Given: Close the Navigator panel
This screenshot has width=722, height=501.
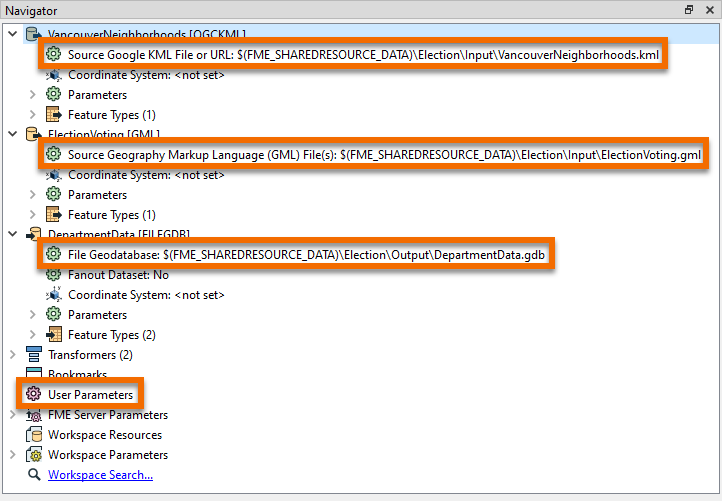Looking at the screenshot, I should 710,10.
